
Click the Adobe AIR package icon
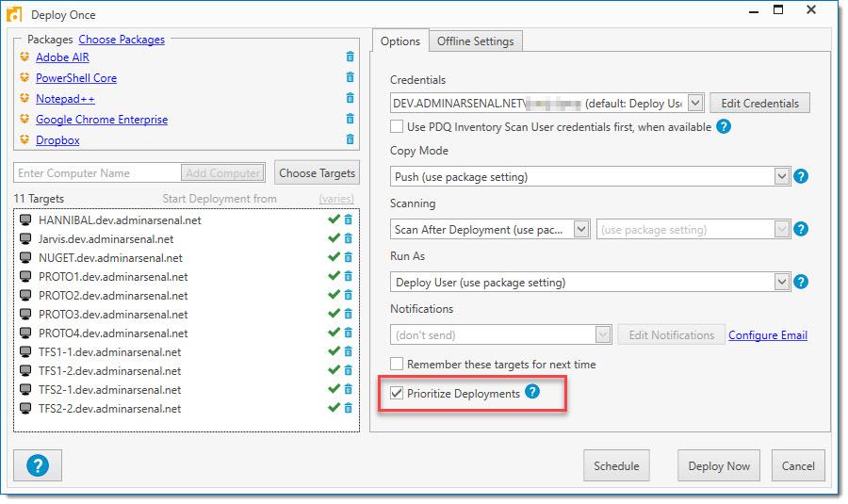(x=24, y=57)
